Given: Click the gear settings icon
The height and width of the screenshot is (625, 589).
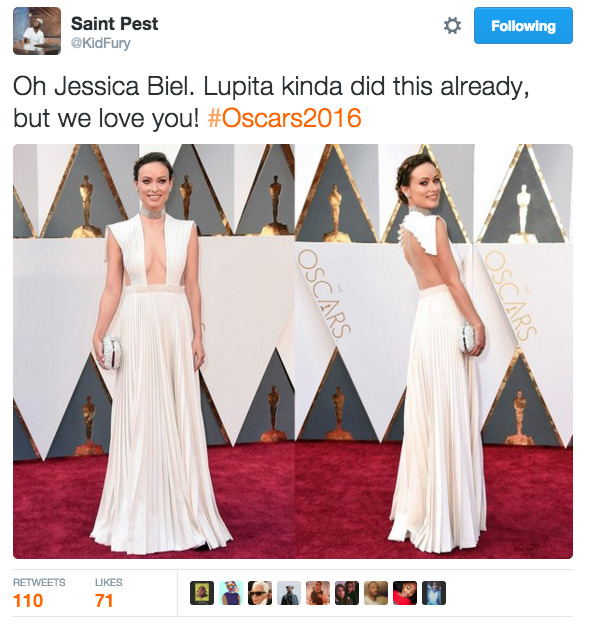Looking at the screenshot, I should pos(452,26).
